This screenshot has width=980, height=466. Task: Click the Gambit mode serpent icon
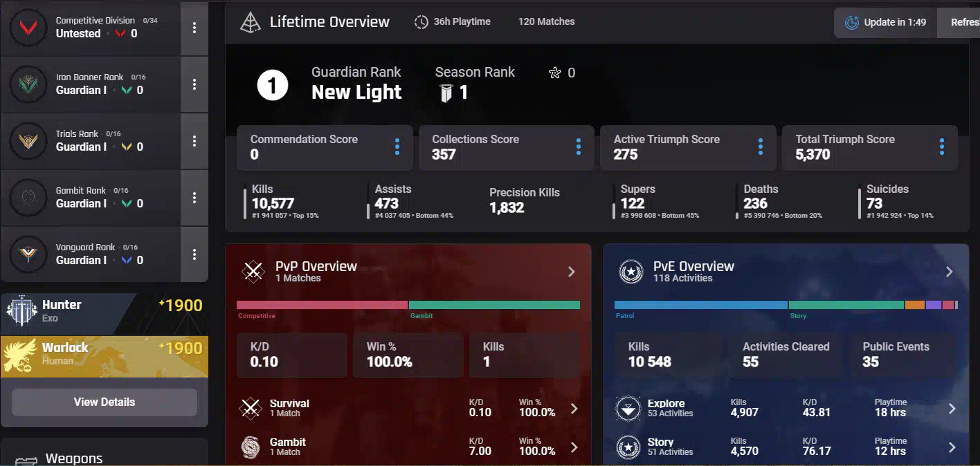[250, 447]
